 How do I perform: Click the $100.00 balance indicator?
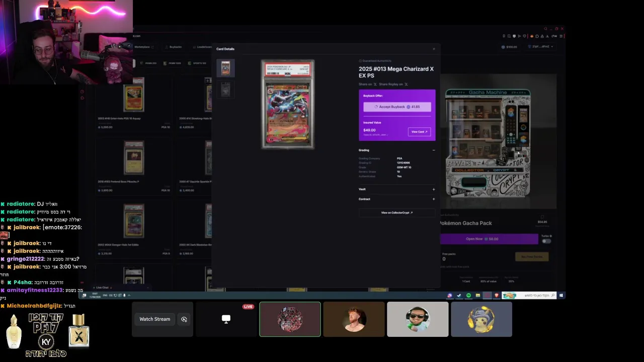pos(509,47)
